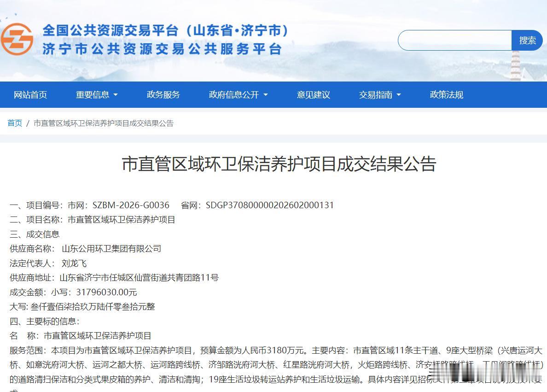547x392 pixels.
Task: Click the main announcement title heading
Action: coord(279,164)
